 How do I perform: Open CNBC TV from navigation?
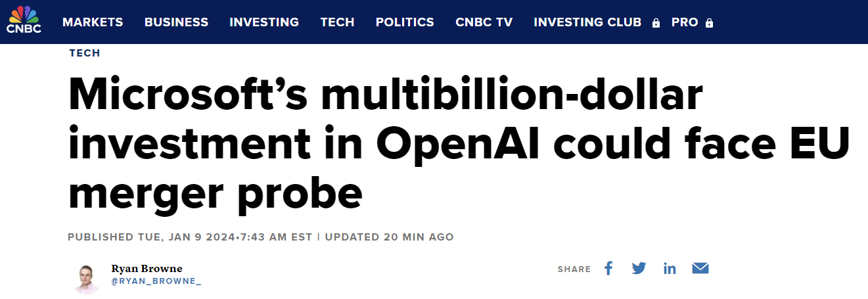coord(484,22)
